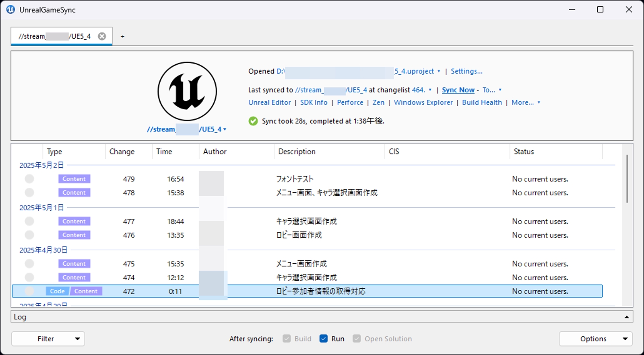644x355 pixels.
Task: Sort by the Type column header
Action: [x=54, y=152]
